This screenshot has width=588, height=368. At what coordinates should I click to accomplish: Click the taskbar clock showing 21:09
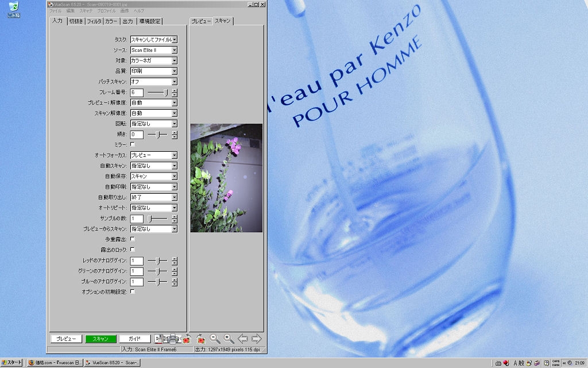(580, 363)
